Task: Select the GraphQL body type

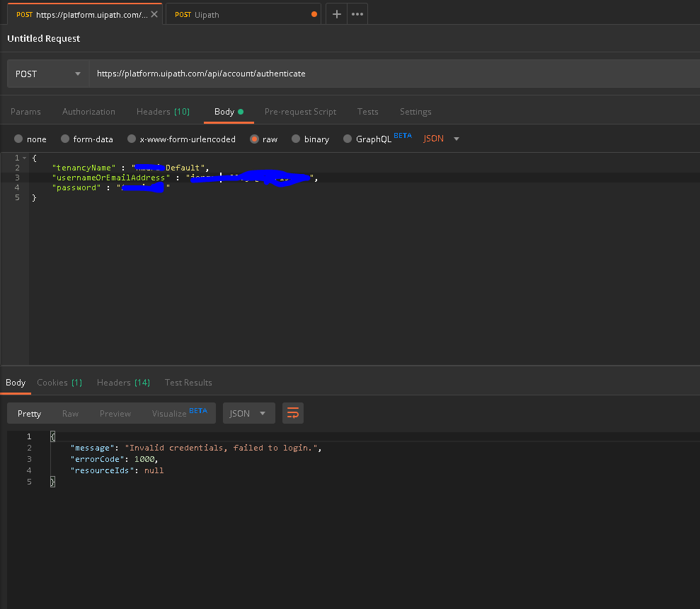Action: [348, 139]
